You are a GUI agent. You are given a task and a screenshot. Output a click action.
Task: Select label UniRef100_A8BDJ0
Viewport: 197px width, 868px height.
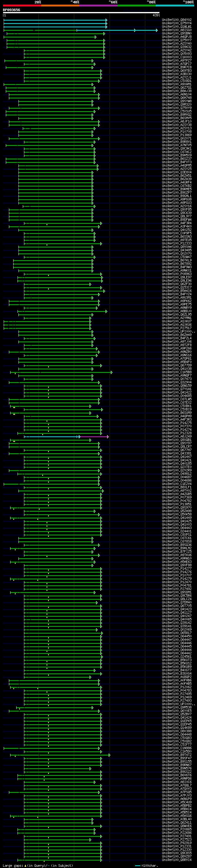[177, 311]
